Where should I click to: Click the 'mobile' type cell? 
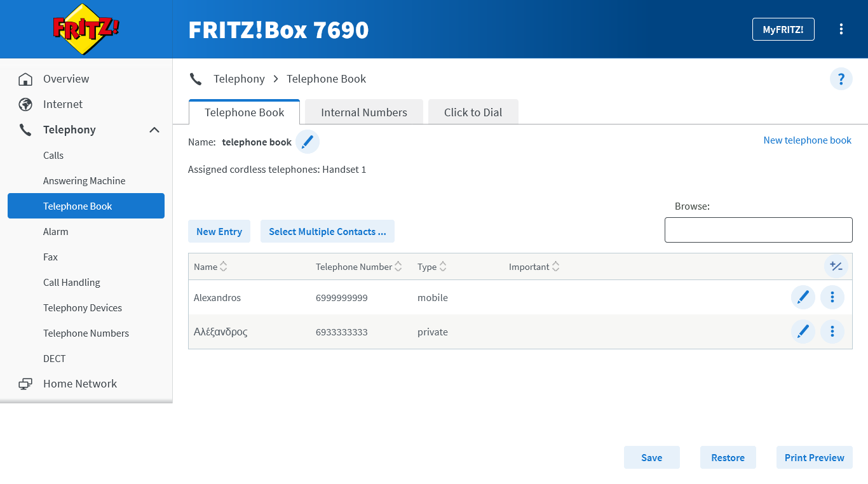[x=433, y=297]
